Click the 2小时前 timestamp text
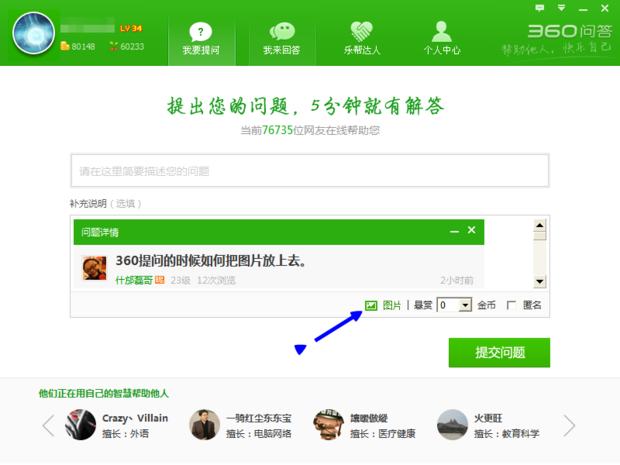620x465 pixels. click(457, 280)
